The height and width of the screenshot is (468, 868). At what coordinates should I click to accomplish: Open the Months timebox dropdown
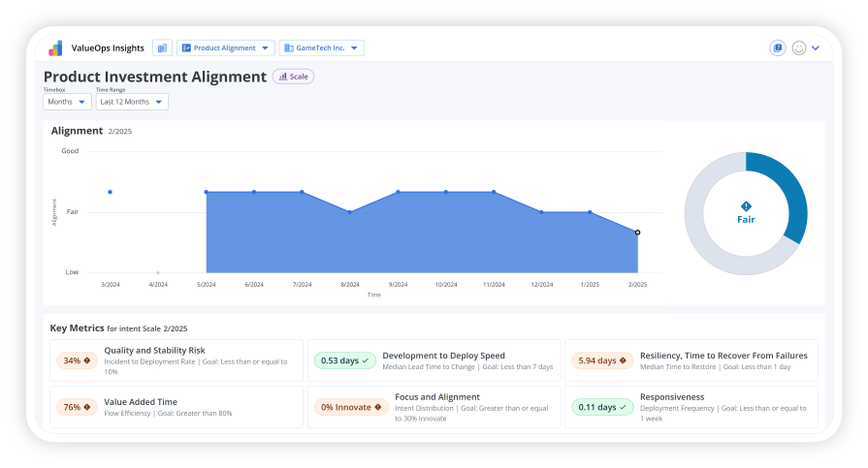pos(67,102)
